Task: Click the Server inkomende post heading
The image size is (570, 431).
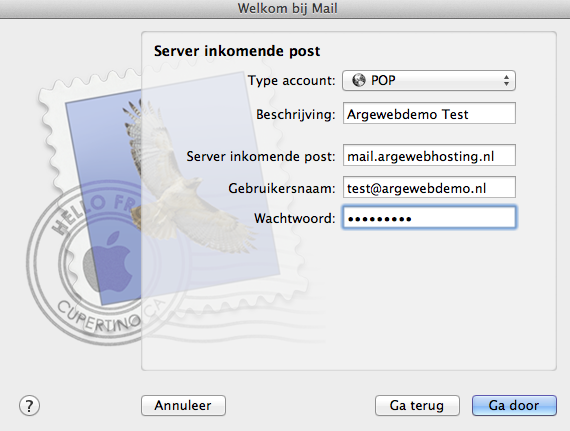Action: tap(237, 51)
